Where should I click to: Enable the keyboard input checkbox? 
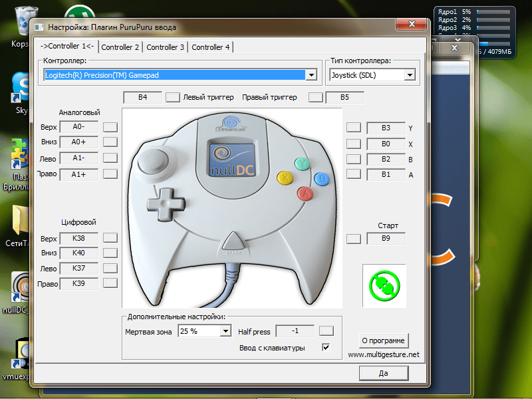(x=326, y=347)
